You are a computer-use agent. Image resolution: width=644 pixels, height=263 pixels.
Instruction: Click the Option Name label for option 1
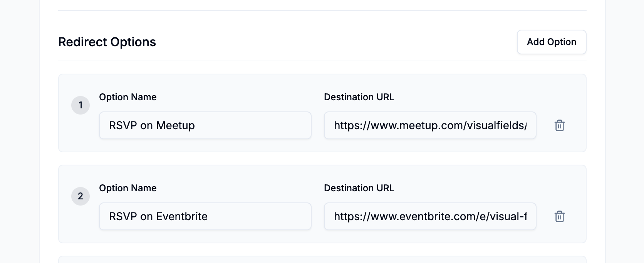[x=128, y=97]
